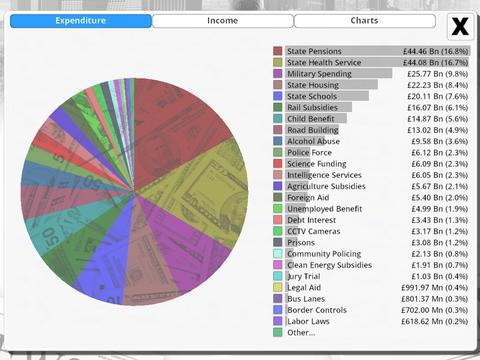Open the Charts tab

pos(365,21)
